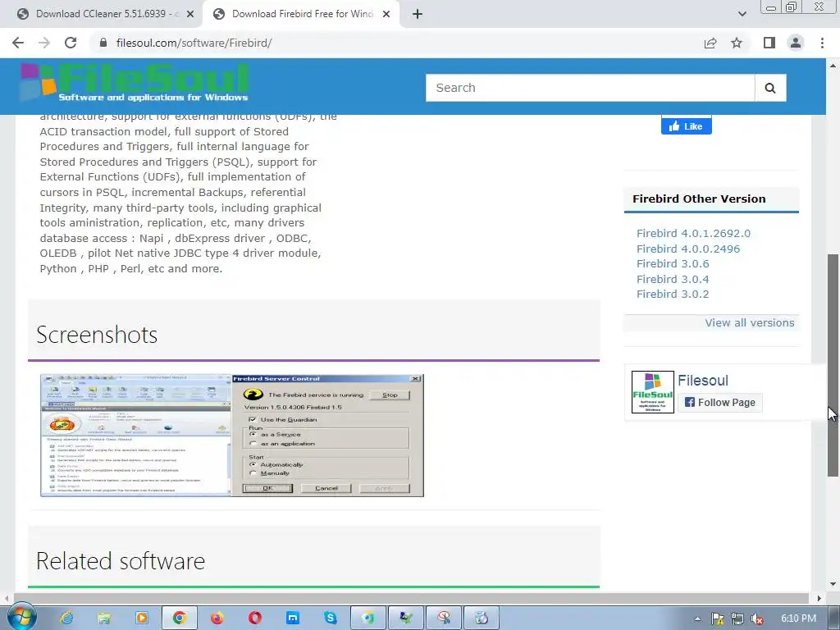Open the Chrome three-dot menu
The image size is (840, 630).
(x=822, y=43)
